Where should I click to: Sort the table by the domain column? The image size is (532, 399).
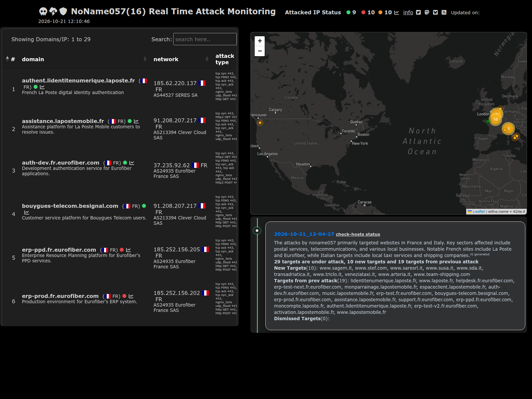(84, 59)
